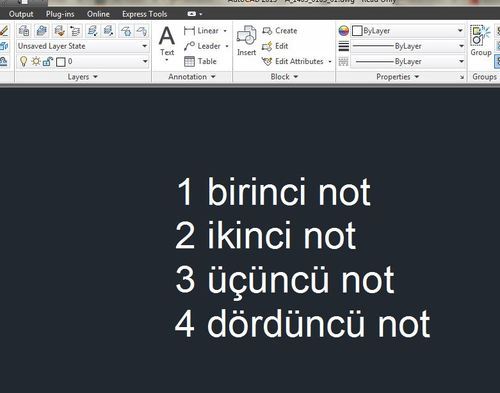Click the Create block button
The image size is (500, 393).
[x=279, y=31]
